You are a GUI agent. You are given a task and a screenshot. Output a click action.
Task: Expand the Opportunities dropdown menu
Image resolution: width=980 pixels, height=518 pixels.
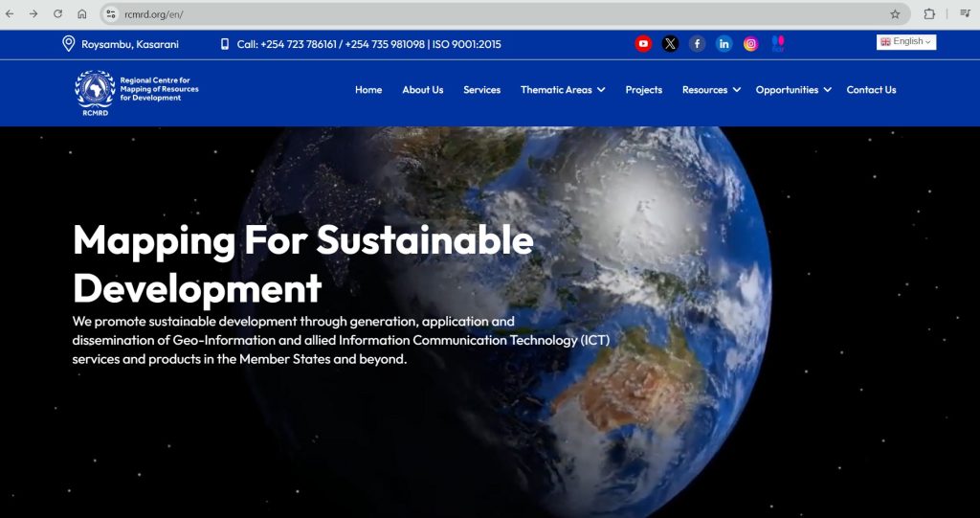(792, 90)
